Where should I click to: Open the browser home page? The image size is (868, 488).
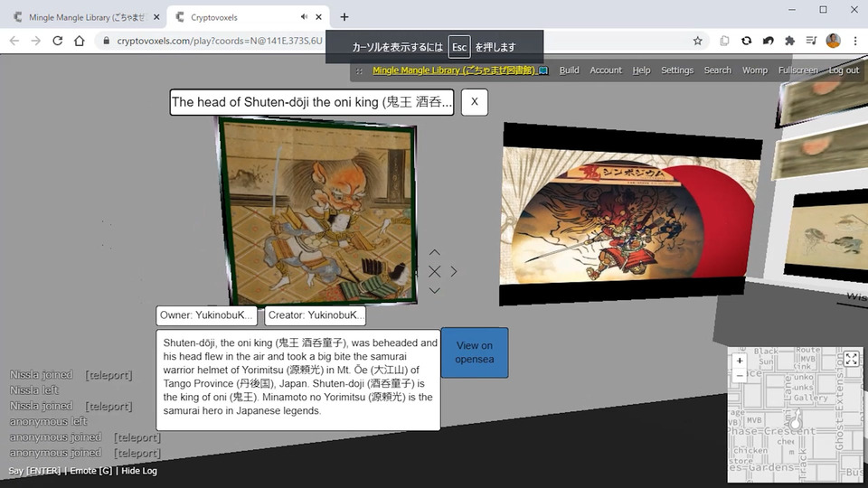[80, 41]
